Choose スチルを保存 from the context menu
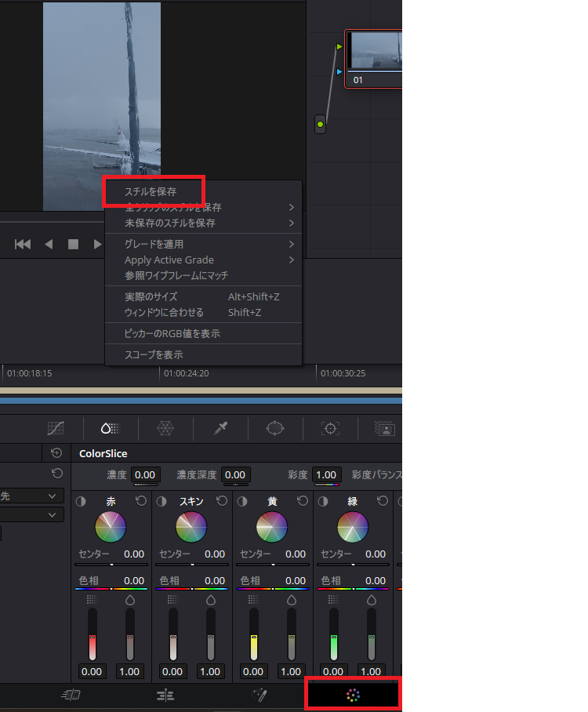Screen dimensions: 588x712 pyautogui.click(x=151, y=191)
